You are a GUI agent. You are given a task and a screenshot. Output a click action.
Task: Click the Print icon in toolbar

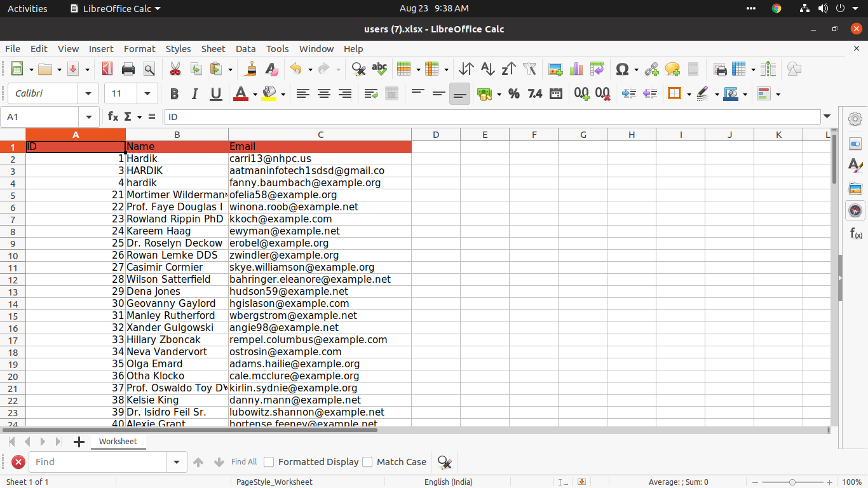tap(128, 69)
